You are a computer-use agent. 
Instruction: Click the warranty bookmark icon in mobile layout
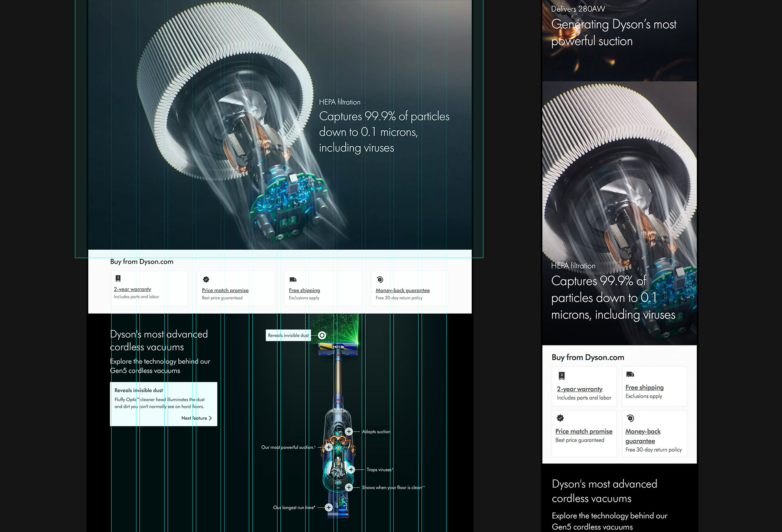tap(562, 376)
